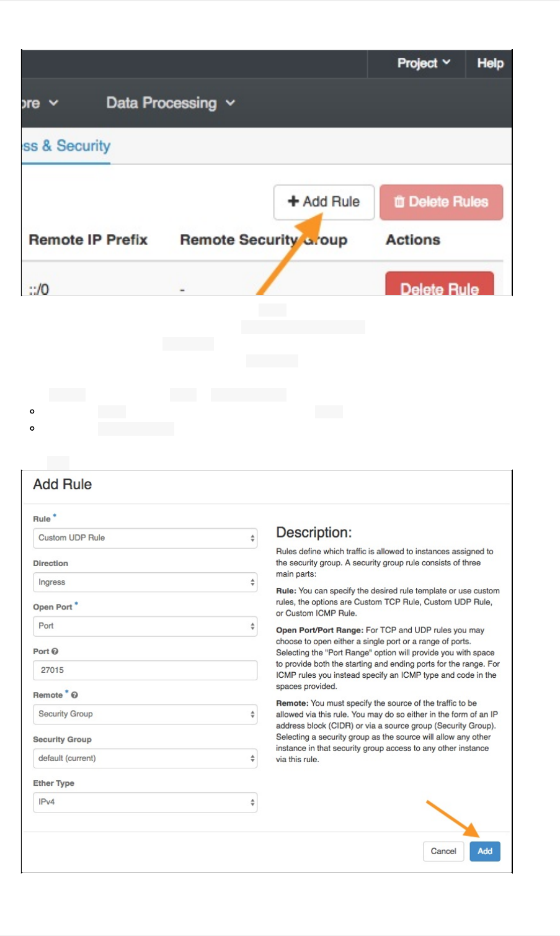Click the red Delete Rule button
Screen dimensions: 560x936
pyautogui.click(x=439, y=287)
